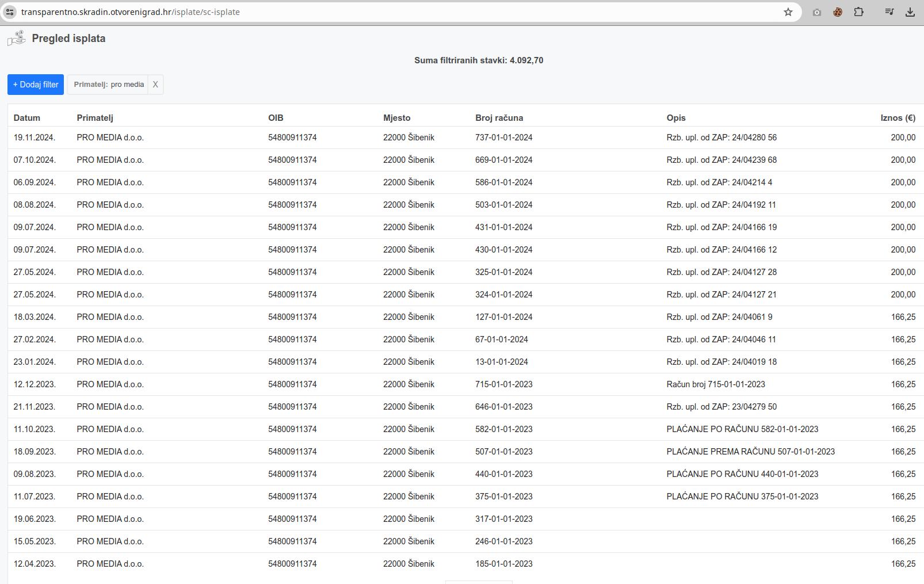The image size is (924, 584).
Task: Click the Primatelj: pro media filter chip
Action: (109, 85)
